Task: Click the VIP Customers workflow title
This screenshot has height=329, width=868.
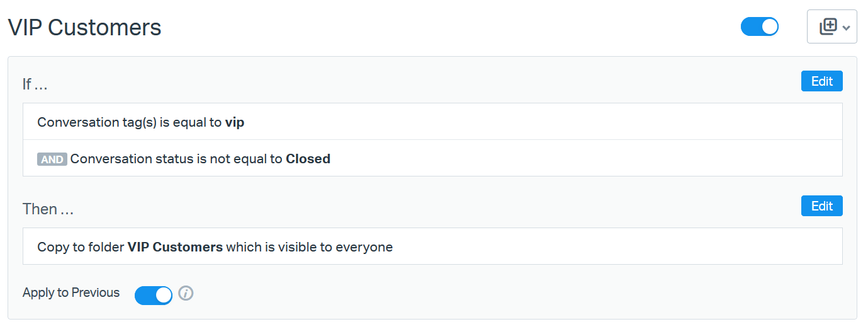Action: click(x=84, y=28)
